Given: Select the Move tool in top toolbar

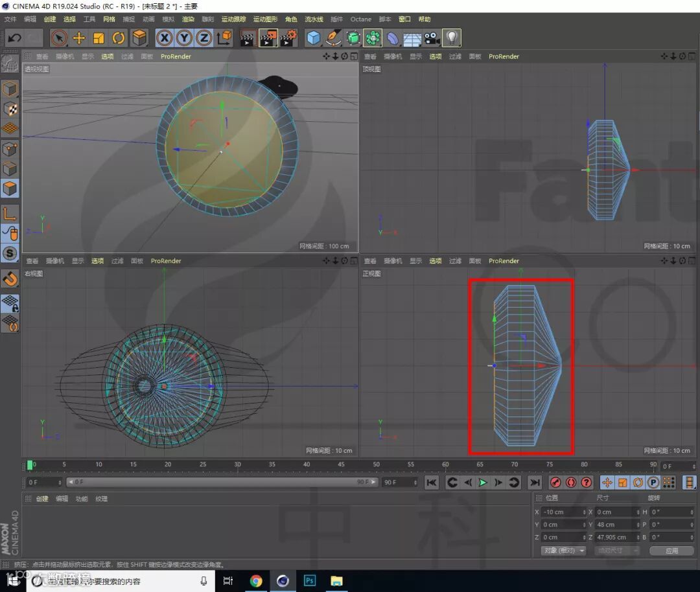Looking at the screenshot, I should coord(79,38).
